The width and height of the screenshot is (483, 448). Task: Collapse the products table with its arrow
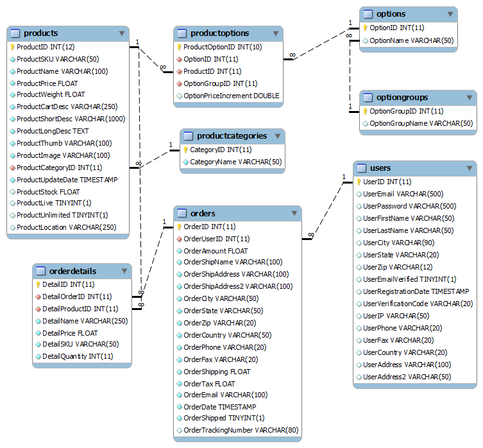tap(121, 33)
